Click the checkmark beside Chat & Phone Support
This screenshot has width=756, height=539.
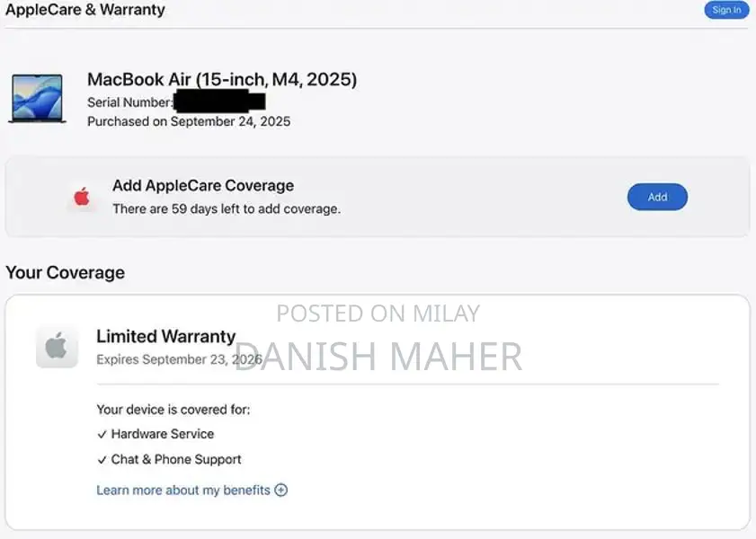point(102,460)
